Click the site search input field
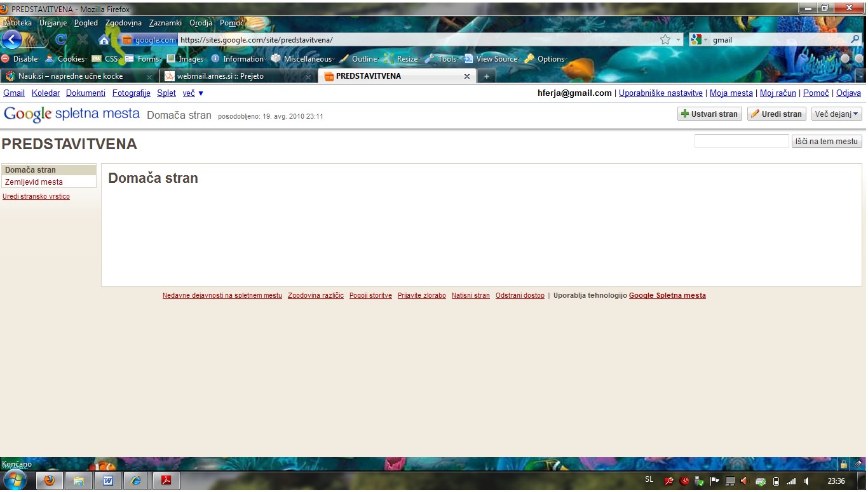Image resolution: width=868 pixels, height=492 pixels. [x=741, y=142]
